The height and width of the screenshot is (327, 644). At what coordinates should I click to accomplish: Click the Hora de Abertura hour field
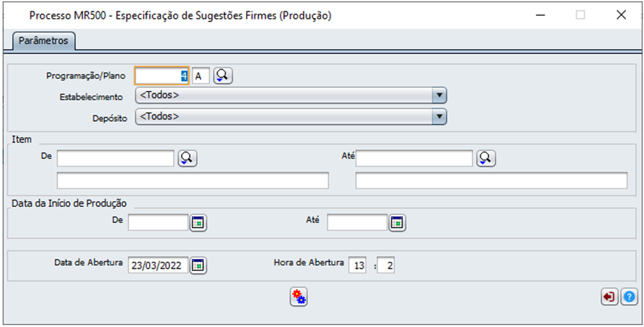point(358,265)
